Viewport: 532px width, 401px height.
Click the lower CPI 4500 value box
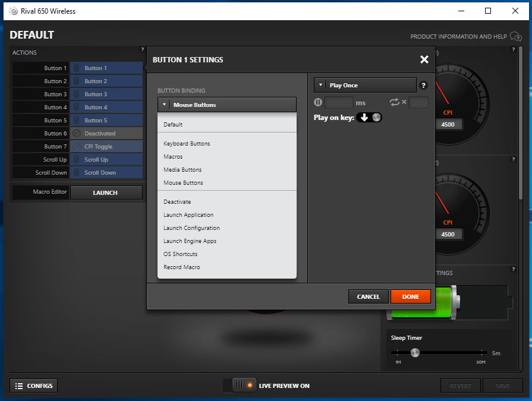[x=448, y=234]
